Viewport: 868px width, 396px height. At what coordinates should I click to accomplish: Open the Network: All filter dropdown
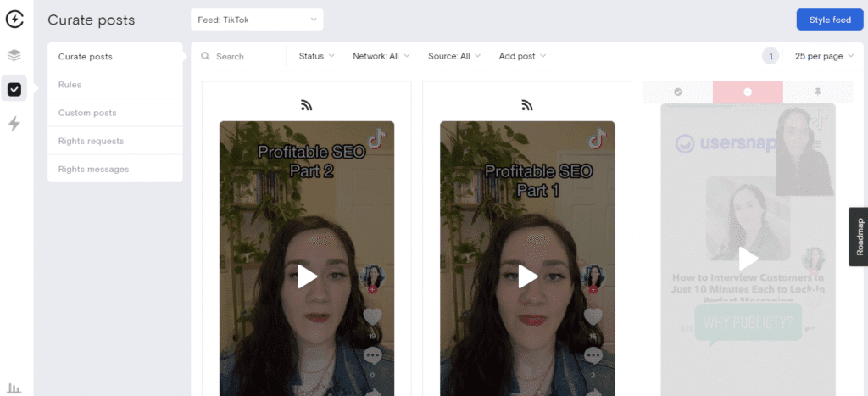(x=381, y=56)
